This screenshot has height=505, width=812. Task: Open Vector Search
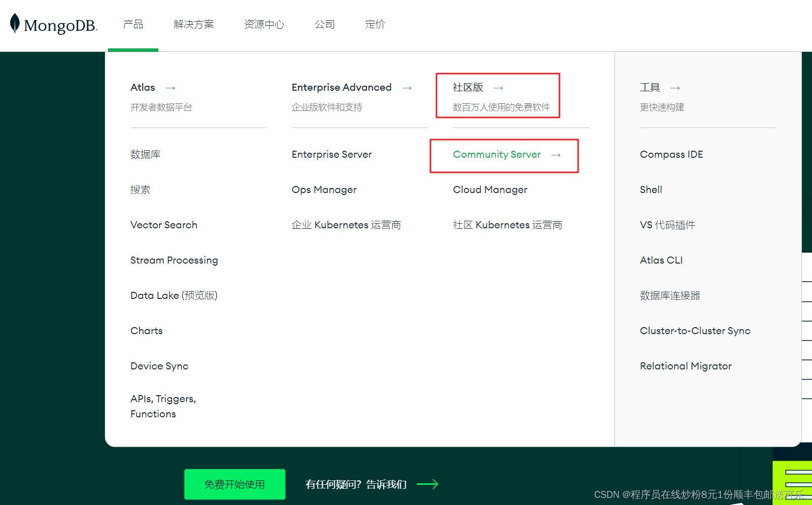(x=164, y=225)
